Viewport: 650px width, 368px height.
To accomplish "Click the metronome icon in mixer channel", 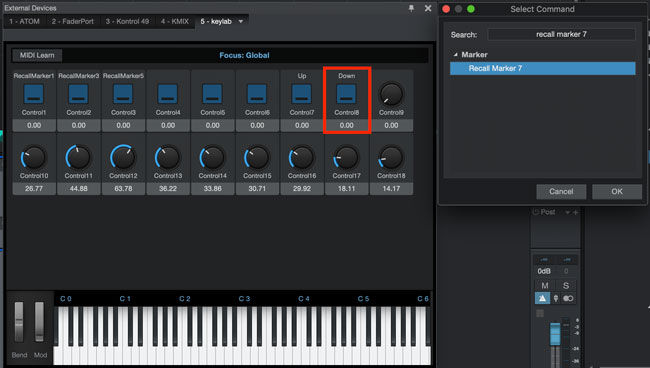I will point(542,298).
